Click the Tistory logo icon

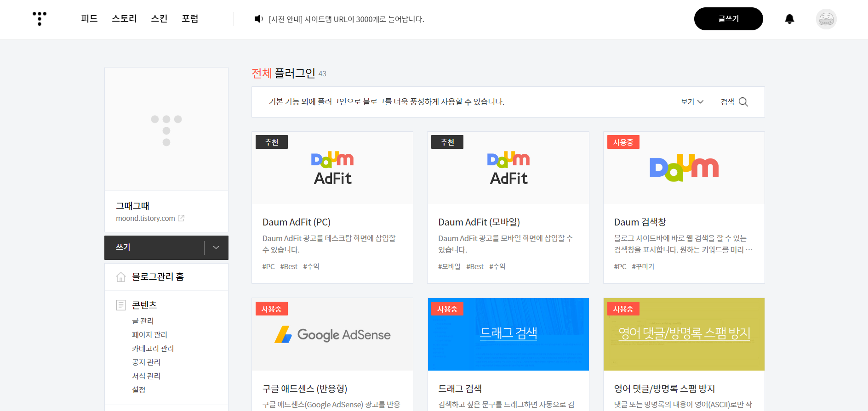(40, 19)
